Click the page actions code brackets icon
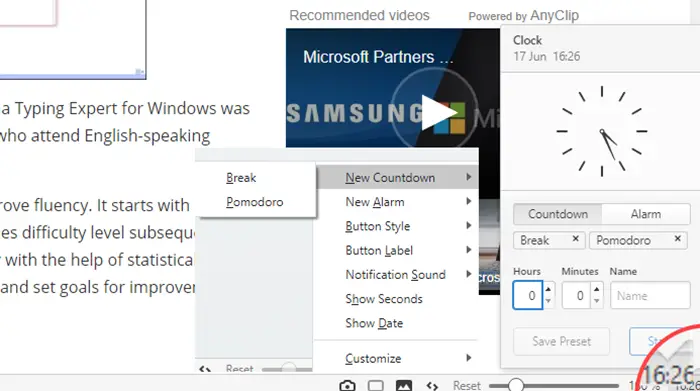The width and height of the screenshot is (700, 391). [432, 386]
